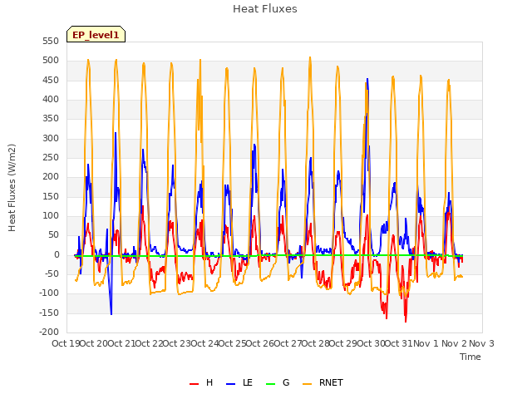Click the Nov 2 x-axis date label
532x399 pixels.
click(x=454, y=343)
